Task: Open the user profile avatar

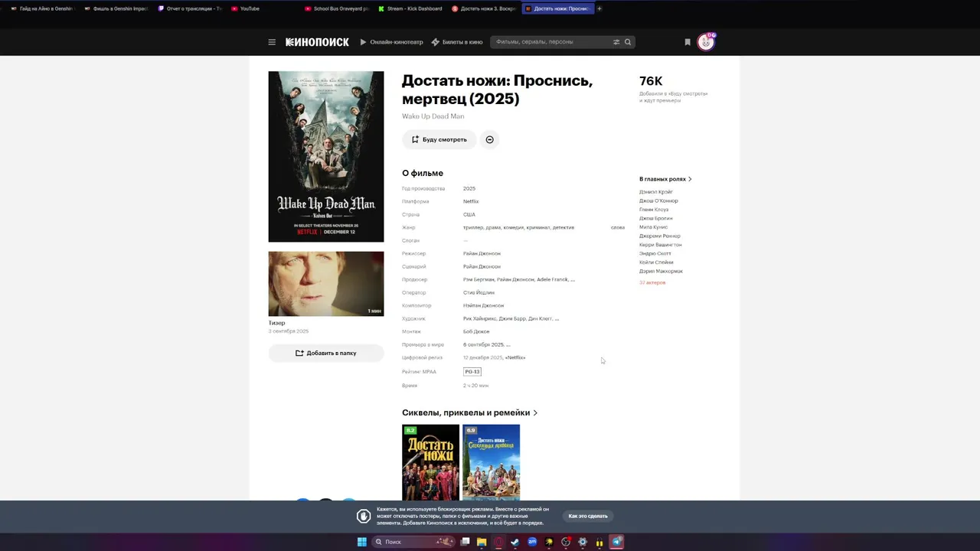Action: [706, 42]
